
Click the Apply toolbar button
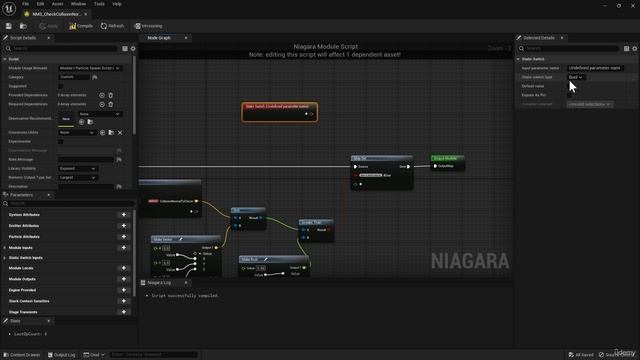click(x=49, y=26)
